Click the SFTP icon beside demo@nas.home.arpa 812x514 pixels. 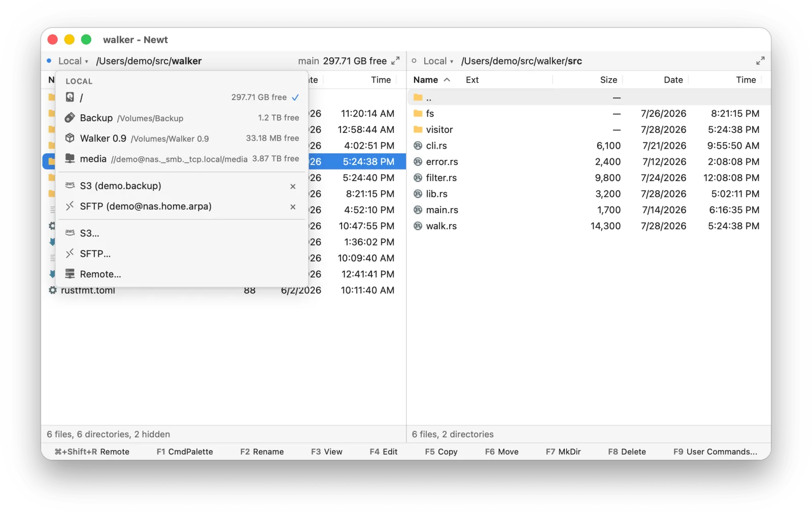70,205
